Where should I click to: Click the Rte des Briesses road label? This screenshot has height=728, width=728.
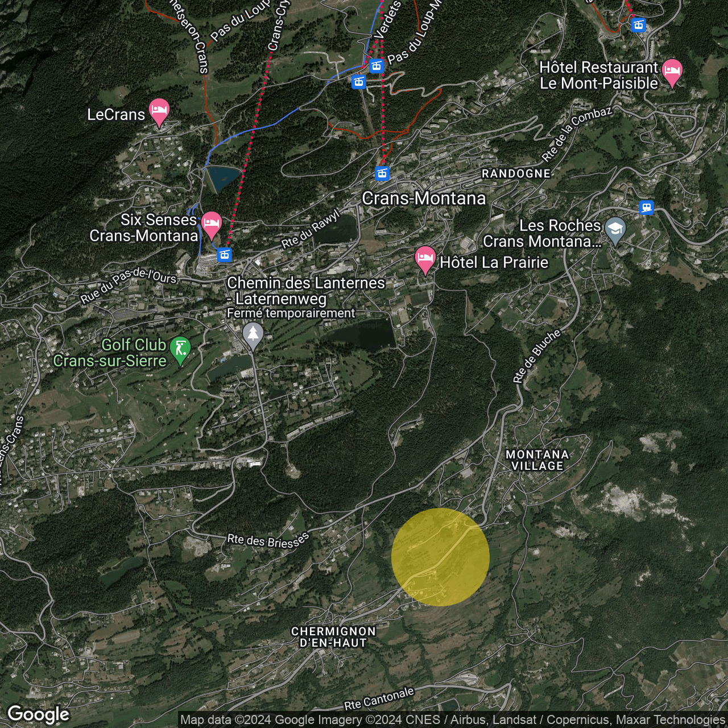pyautogui.click(x=268, y=540)
